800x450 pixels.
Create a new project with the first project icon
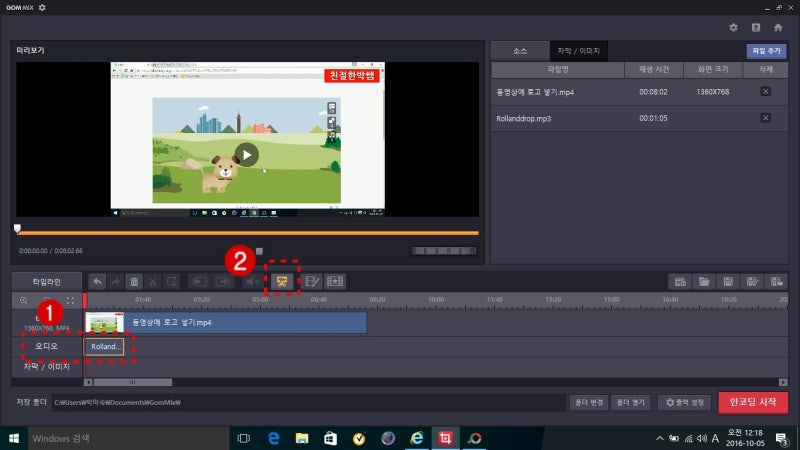[680, 282]
